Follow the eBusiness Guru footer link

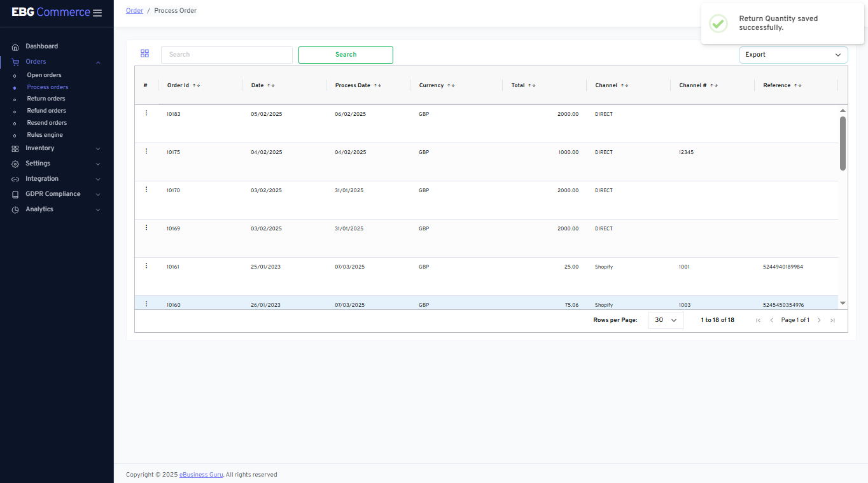(x=201, y=475)
